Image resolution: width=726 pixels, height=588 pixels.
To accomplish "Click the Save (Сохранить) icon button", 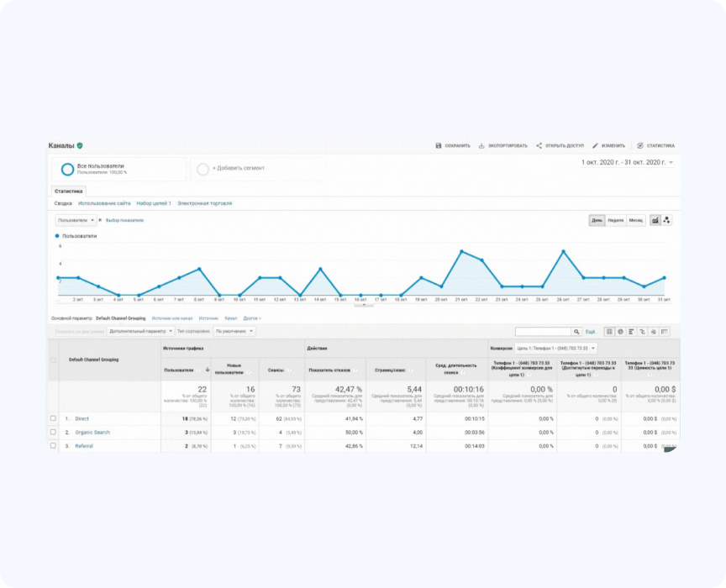I will [439, 146].
